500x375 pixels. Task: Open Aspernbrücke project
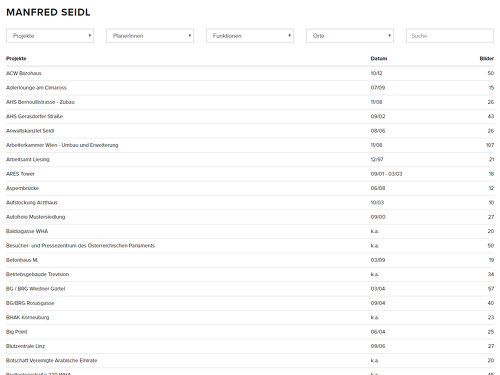coord(22,188)
